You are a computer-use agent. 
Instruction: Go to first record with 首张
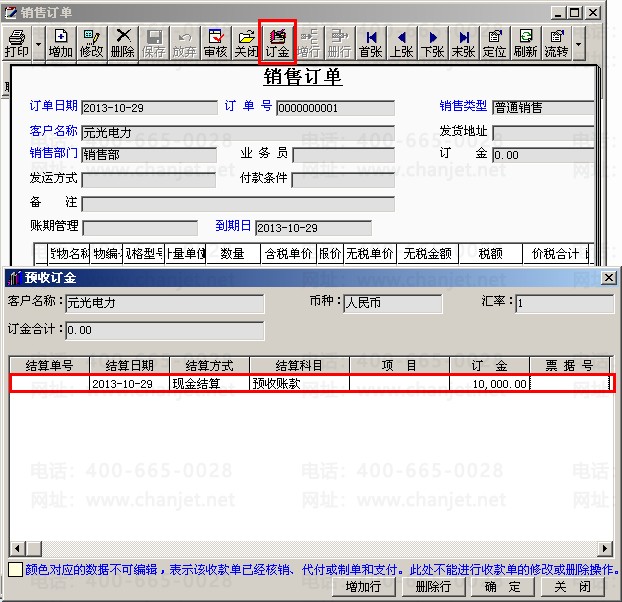point(371,43)
